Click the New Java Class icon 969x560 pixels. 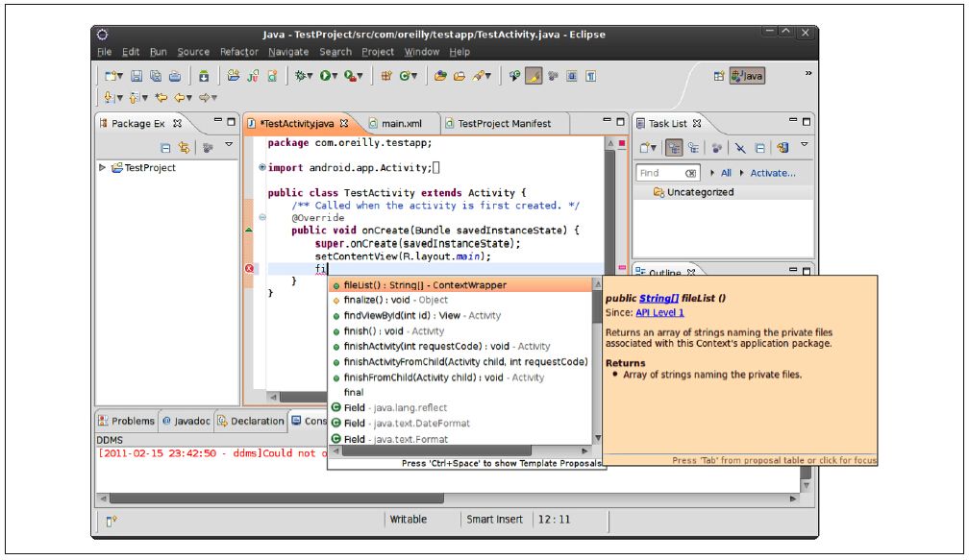click(x=406, y=76)
